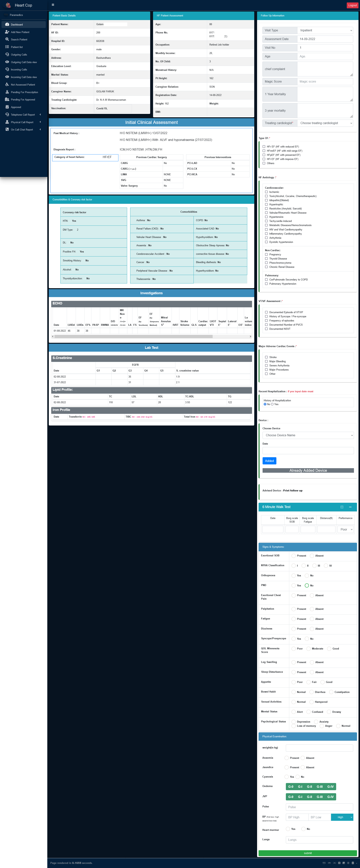Click the Logout button
This screenshot has width=360, height=868.
(352, 5)
